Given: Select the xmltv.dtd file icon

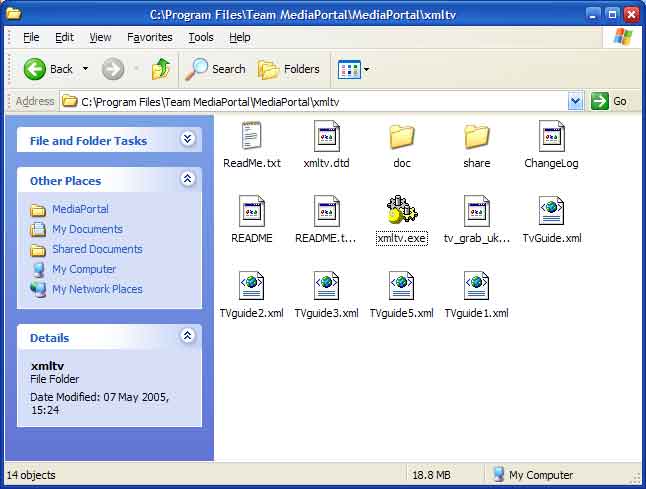Looking at the screenshot, I should click(327, 136).
